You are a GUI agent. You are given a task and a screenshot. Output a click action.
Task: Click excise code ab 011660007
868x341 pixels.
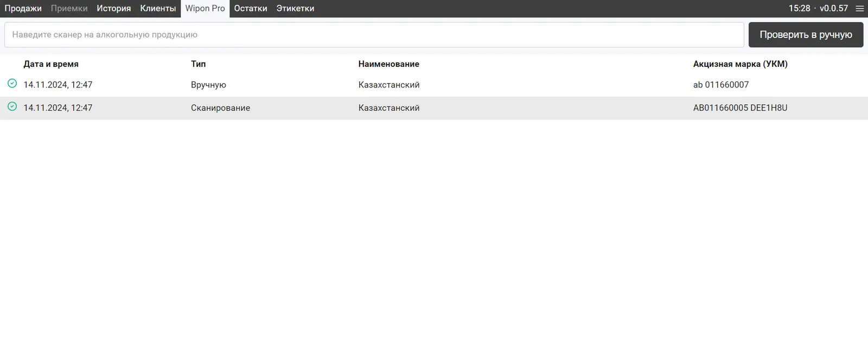click(720, 85)
